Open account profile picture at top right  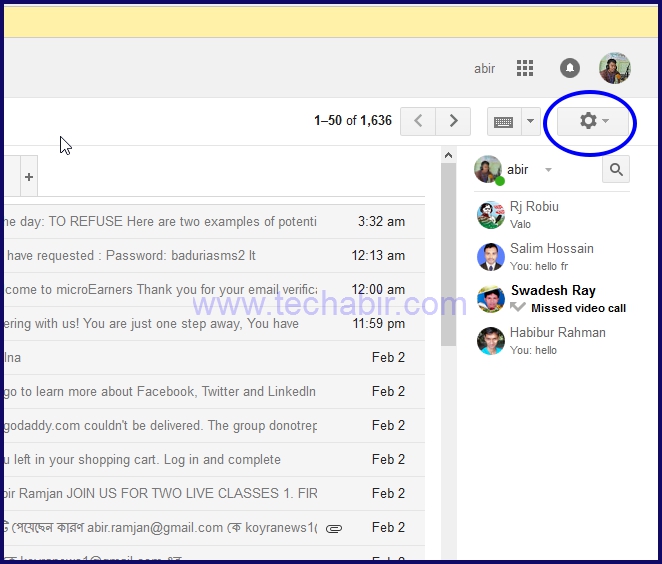click(x=615, y=68)
